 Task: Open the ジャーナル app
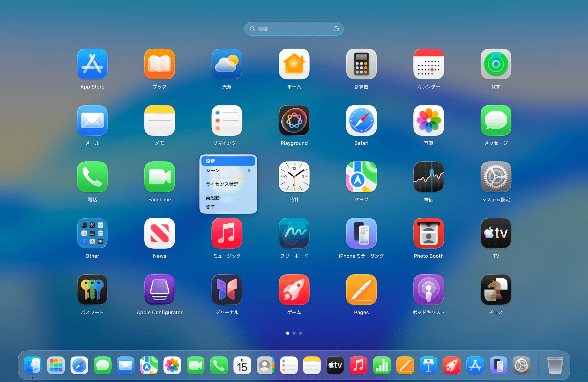(x=227, y=290)
